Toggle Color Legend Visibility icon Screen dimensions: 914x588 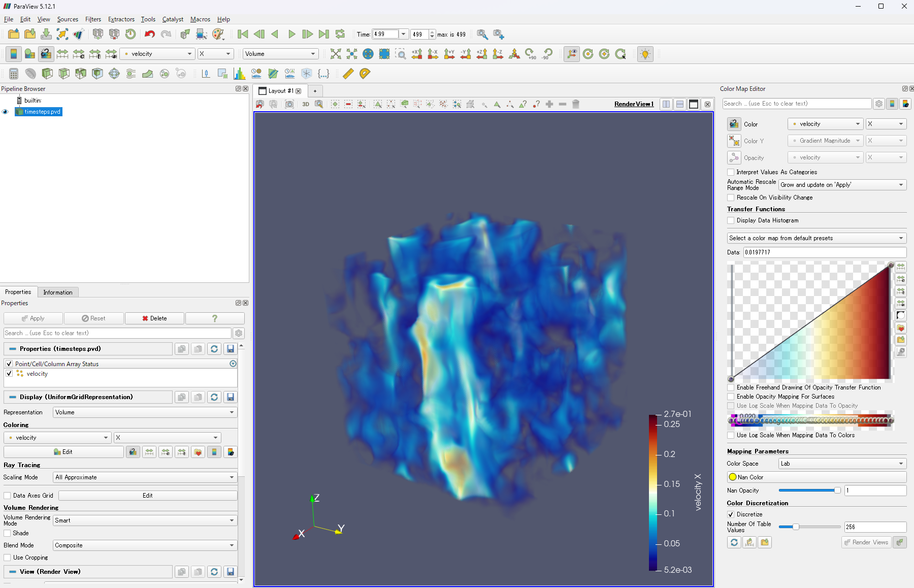[14, 54]
